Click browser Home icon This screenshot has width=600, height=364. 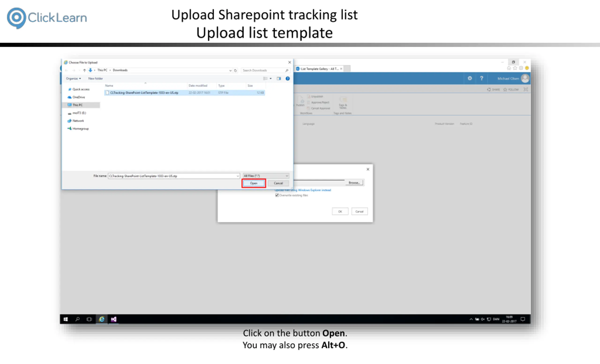point(509,68)
